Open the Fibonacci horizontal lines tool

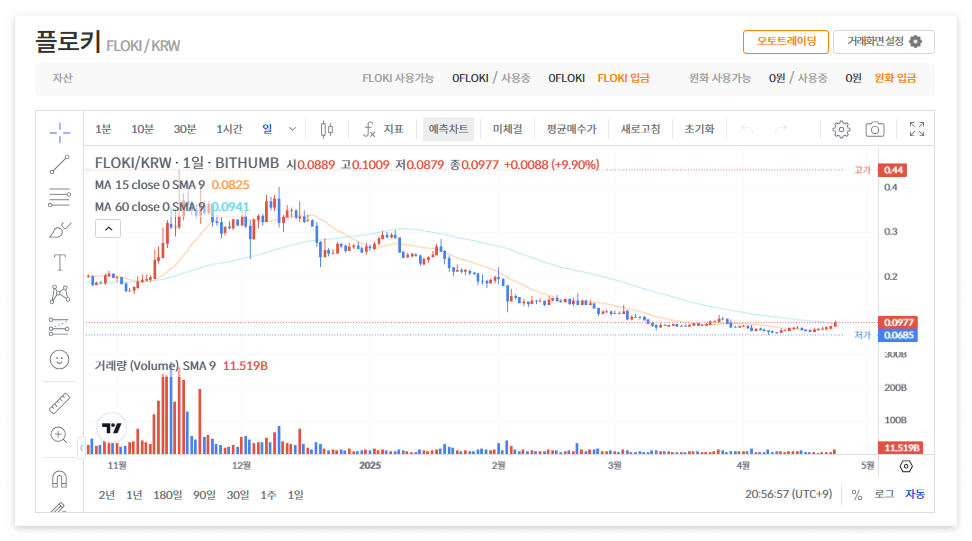(x=60, y=197)
